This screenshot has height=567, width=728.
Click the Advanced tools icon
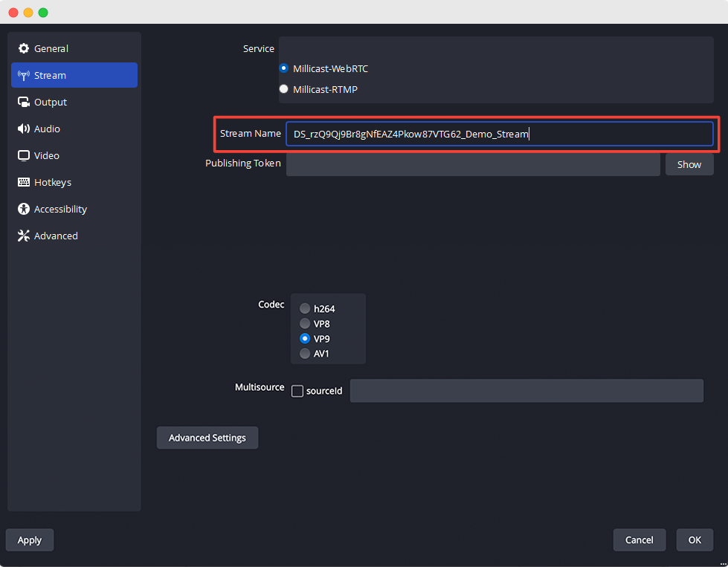tap(24, 236)
